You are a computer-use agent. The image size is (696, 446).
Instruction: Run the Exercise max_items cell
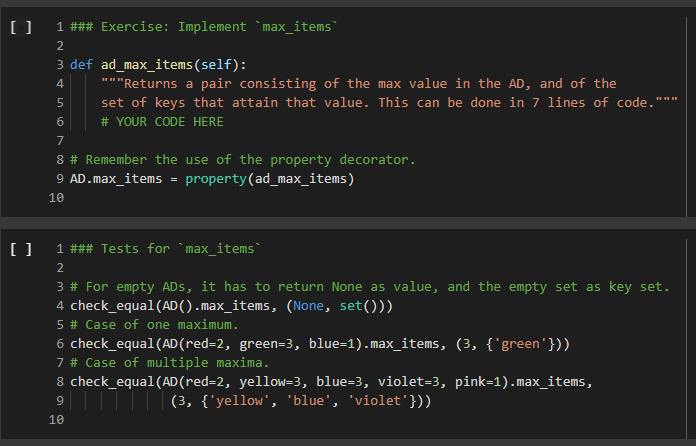click(x=21, y=27)
